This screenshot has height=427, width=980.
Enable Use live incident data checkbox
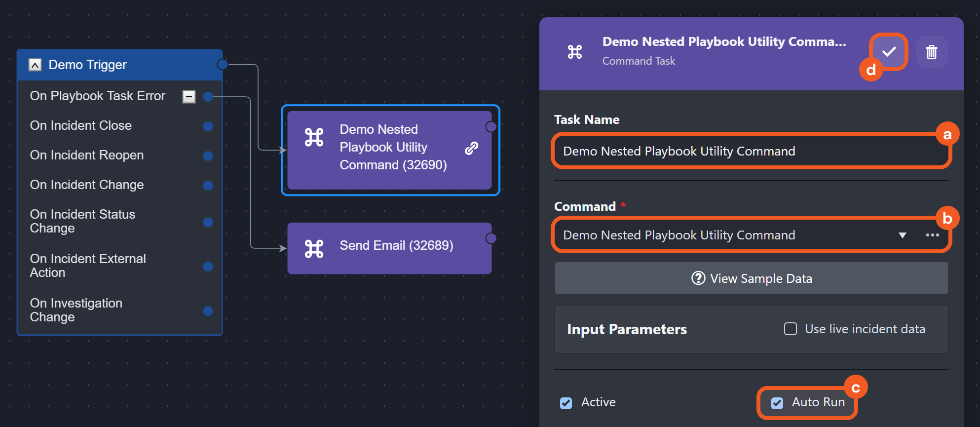point(791,329)
